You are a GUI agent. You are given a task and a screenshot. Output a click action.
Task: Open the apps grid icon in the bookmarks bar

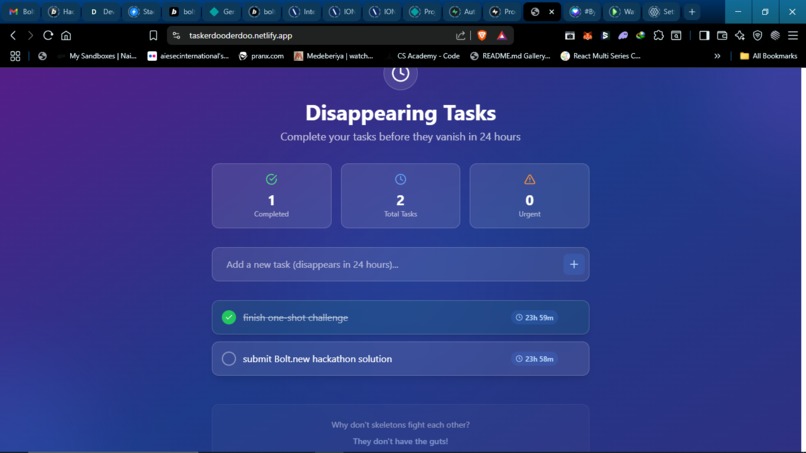click(15, 56)
